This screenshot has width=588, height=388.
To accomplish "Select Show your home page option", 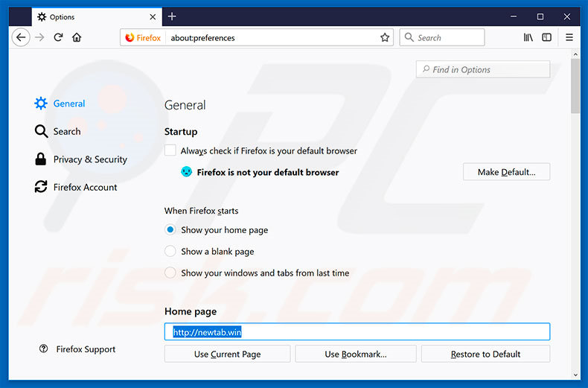I will pyautogui.click(x=170, y=229).
